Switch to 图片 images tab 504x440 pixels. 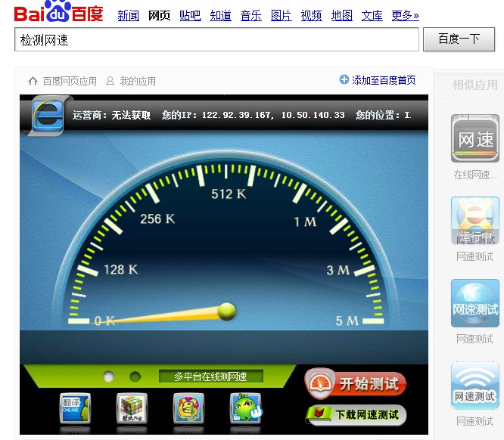click(282, 15)
